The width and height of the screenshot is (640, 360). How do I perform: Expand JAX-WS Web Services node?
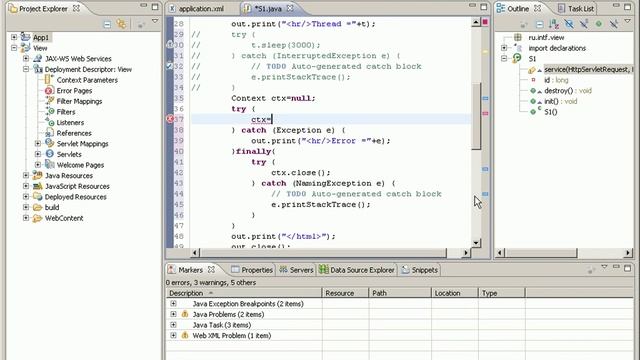(26, 58)
